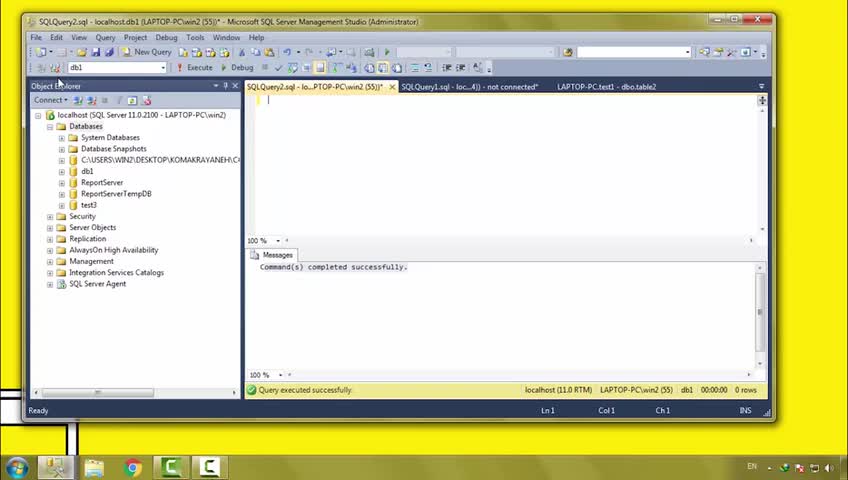This screenshot has height=480, width=848.
Task: Switch output to Results to File
Action: (x=397, y=68)
